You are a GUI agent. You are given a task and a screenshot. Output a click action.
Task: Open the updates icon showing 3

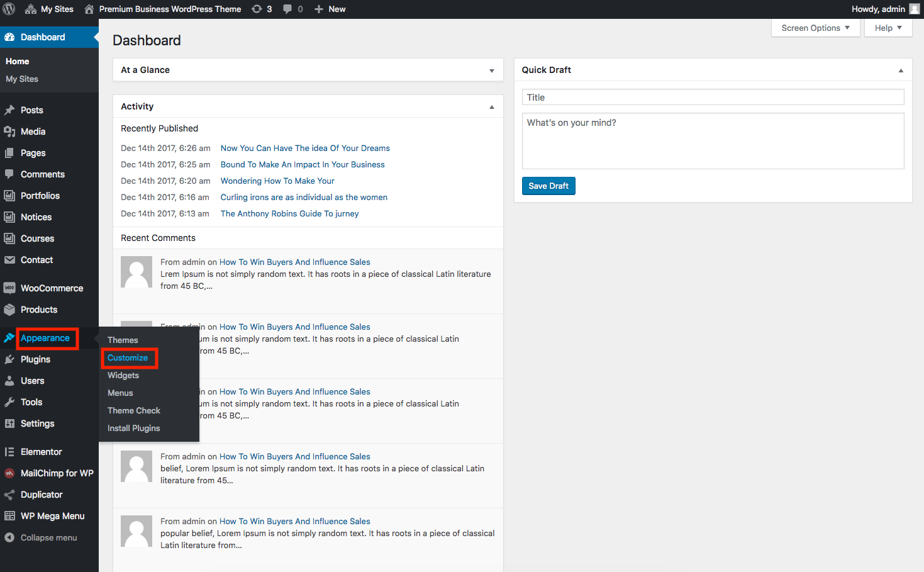(262, 9)
